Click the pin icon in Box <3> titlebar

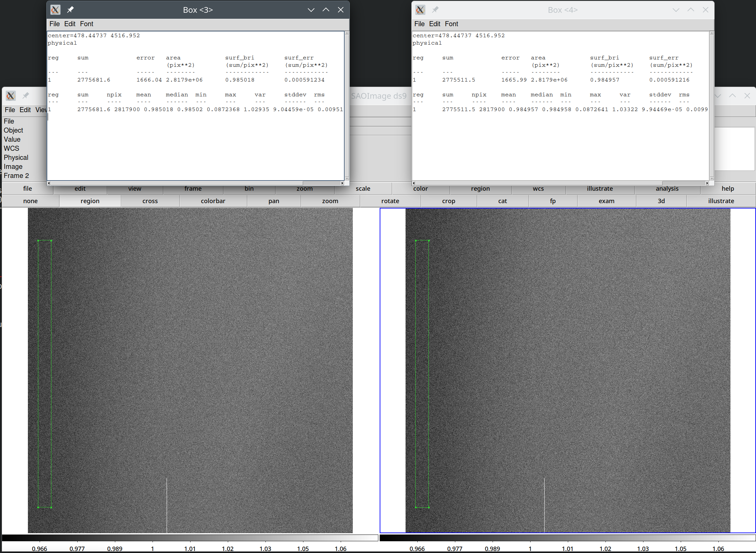pyautogui.click(x=70, y=10)
